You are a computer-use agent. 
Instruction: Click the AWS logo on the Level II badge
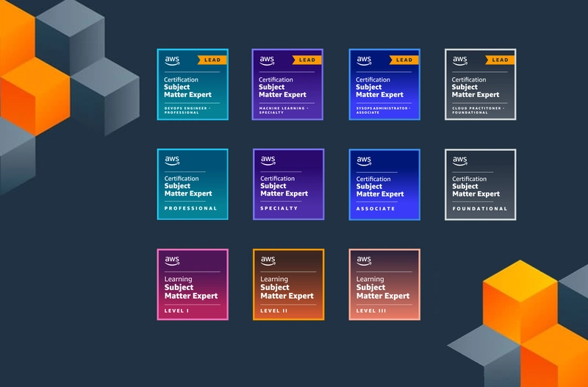coord(268,260)
